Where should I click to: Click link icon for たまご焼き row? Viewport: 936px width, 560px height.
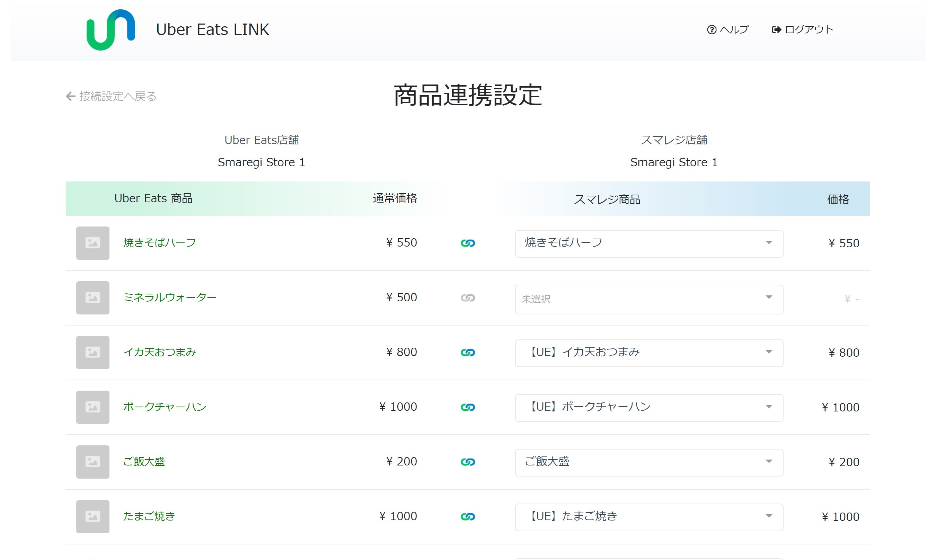tap(468, 517)
